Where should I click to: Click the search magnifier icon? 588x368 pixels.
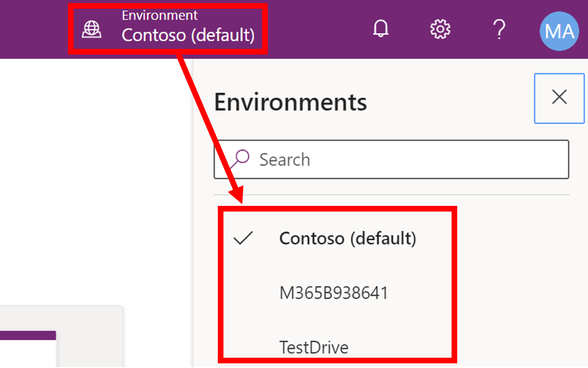coord(240,159)
